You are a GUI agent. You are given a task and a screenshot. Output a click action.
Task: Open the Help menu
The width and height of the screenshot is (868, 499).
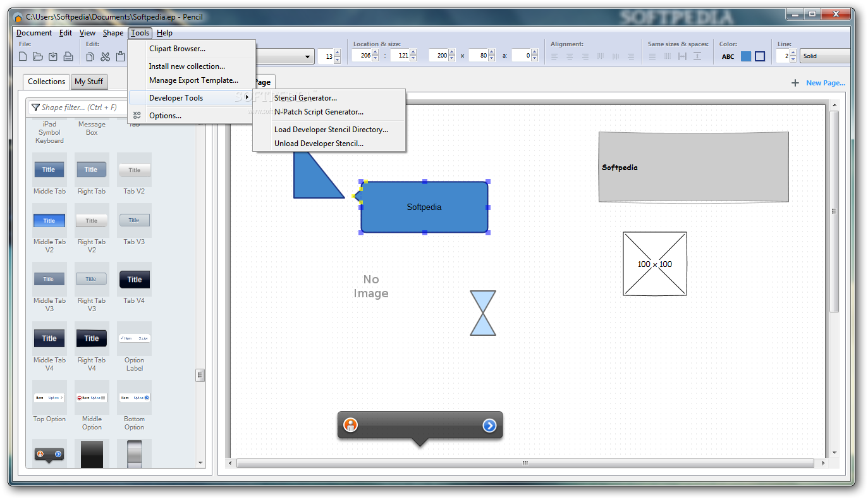click(164, 33)
